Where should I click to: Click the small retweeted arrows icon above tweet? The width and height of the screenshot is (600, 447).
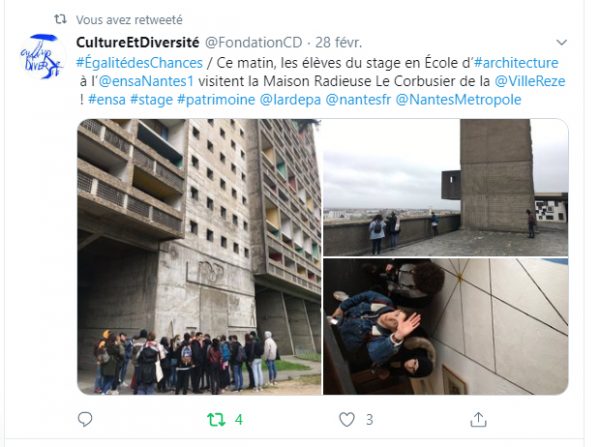click(60, 19)
